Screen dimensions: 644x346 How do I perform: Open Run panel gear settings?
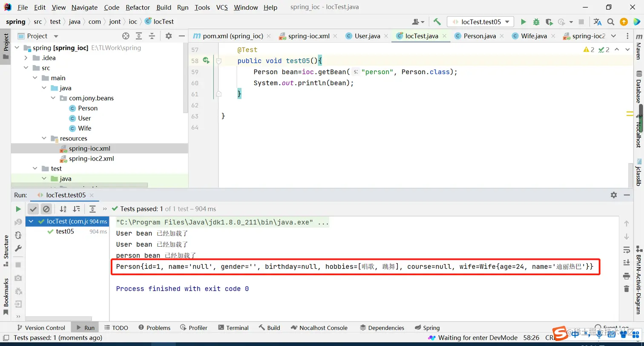pyautogui.click(x=614, y=195)
